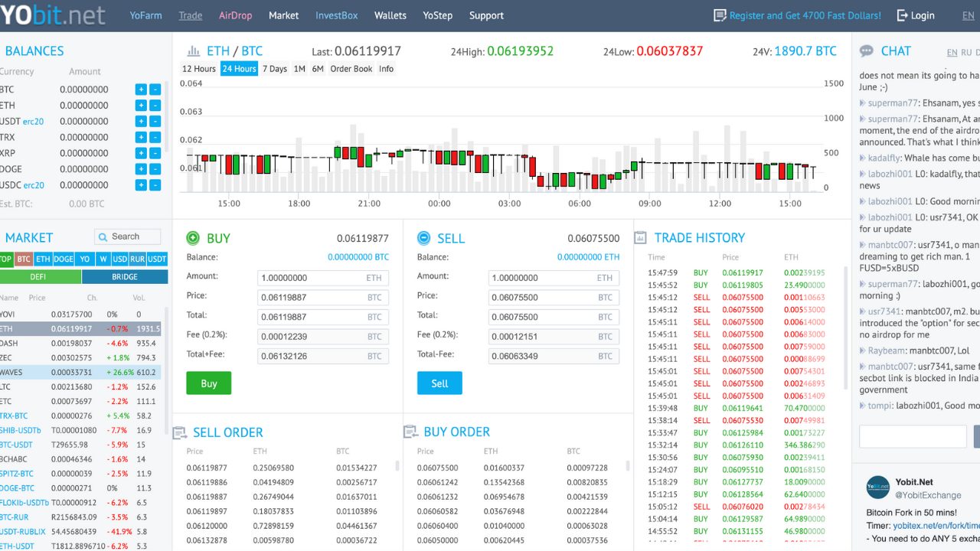
Task: Open the DEFI market section
Action: click(x=40, y=277)
